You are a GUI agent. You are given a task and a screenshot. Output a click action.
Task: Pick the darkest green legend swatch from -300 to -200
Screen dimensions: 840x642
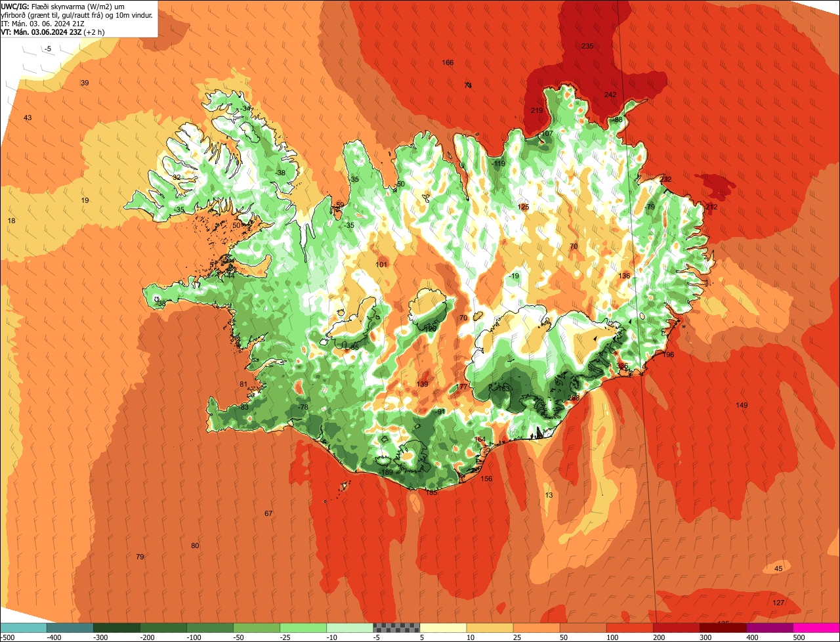pyautogui.click(x=116, y=628)
